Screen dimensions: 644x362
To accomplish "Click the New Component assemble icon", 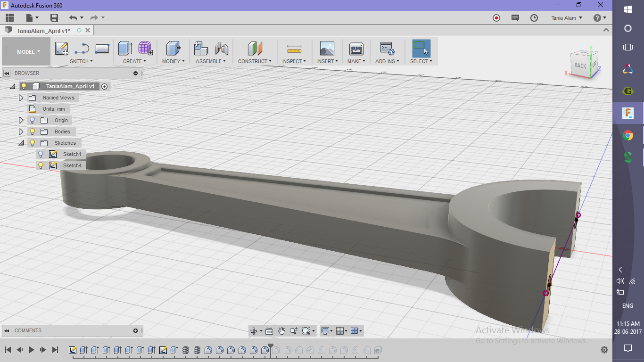I will click(201, 49).
